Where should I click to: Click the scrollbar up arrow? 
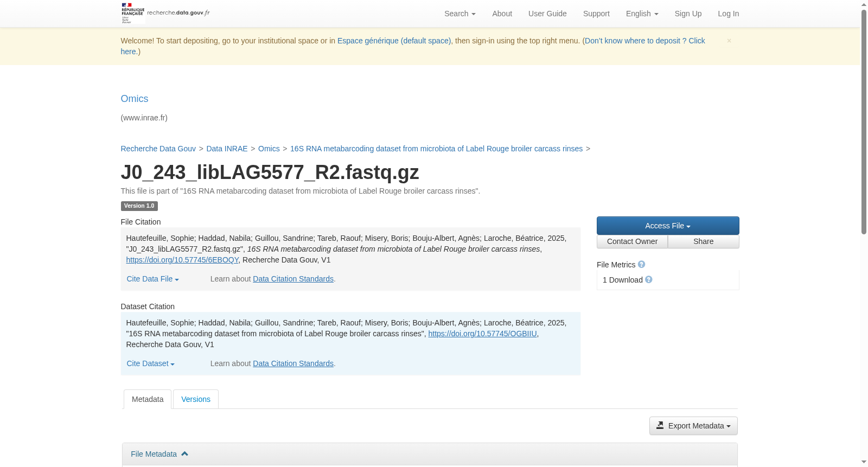[x=864, y=4]
